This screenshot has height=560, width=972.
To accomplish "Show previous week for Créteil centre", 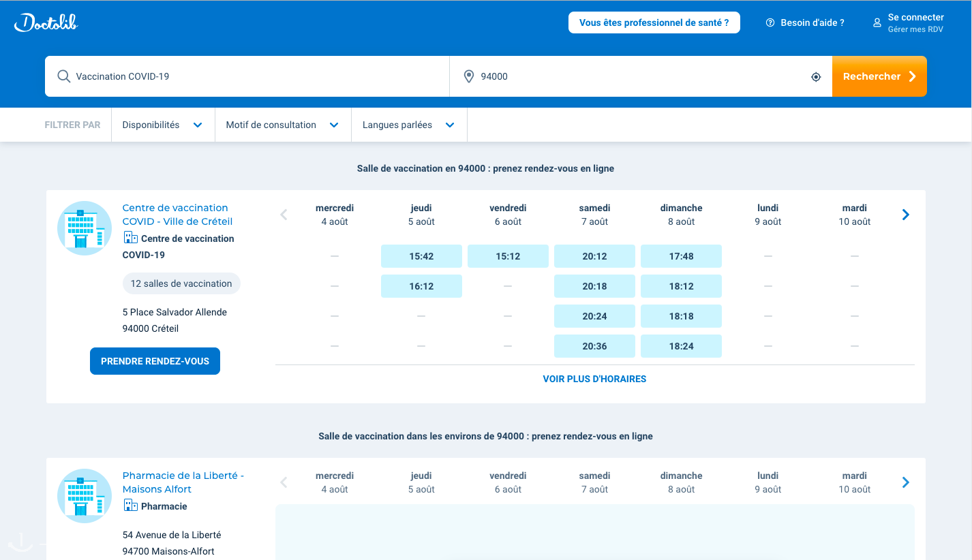I will [x=284, y=215].
